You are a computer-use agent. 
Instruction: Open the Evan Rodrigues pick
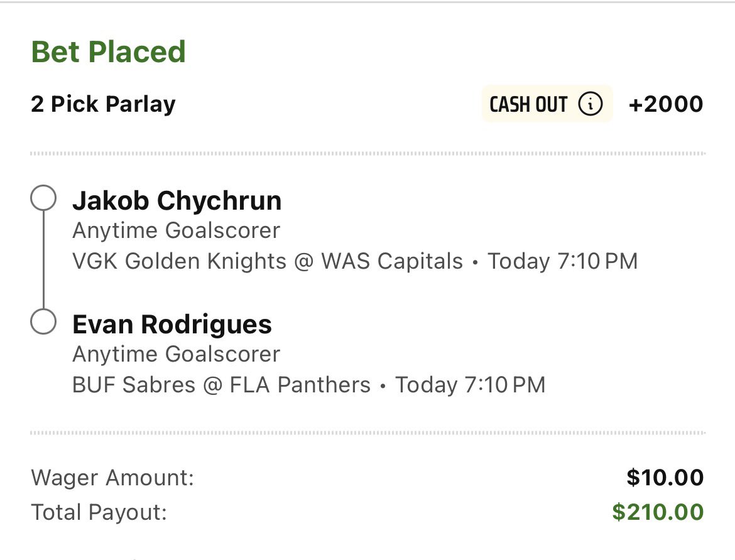click(172, 325)
